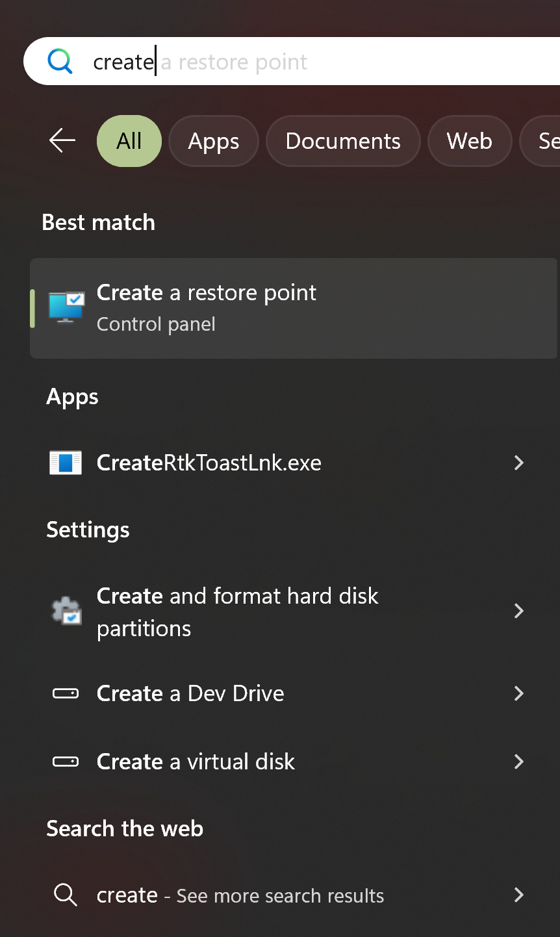
Task: Switch to the Documents filter tab
Action: pyautogui.click(x=343, y=141)
